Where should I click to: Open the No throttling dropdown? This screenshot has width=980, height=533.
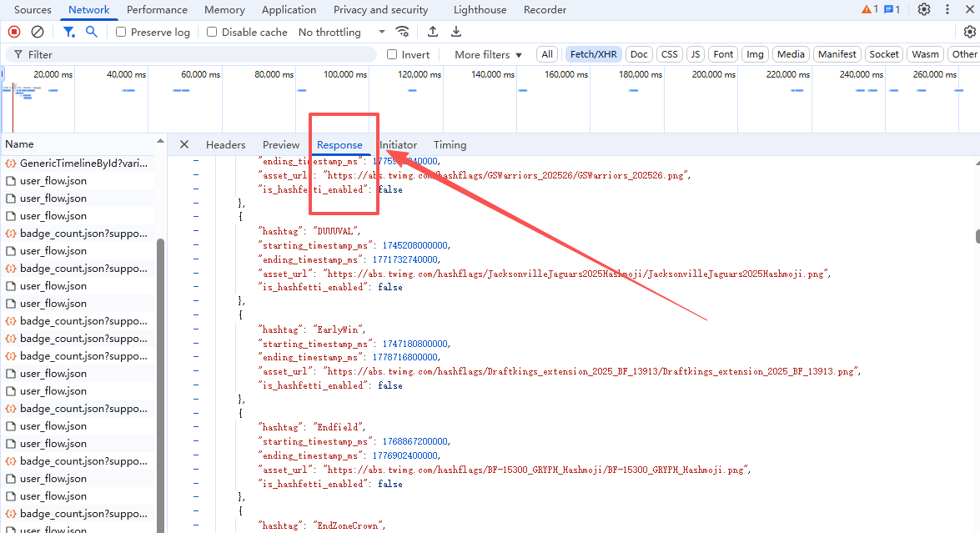[x=341, y=32]
